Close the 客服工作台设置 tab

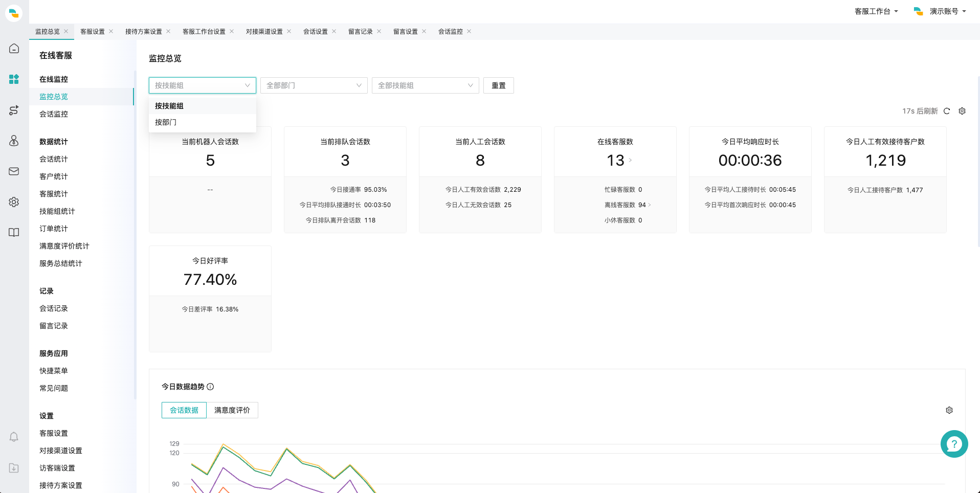pos(232,31)
